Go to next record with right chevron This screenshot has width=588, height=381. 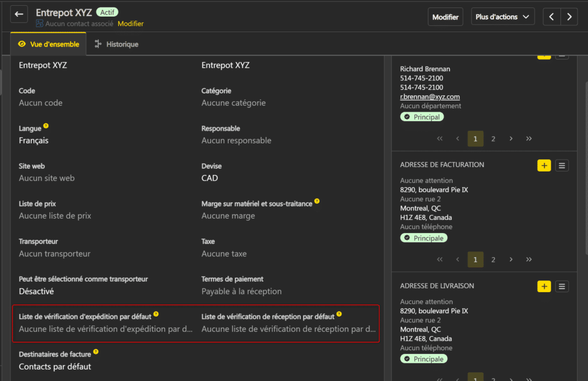[569, 17]
